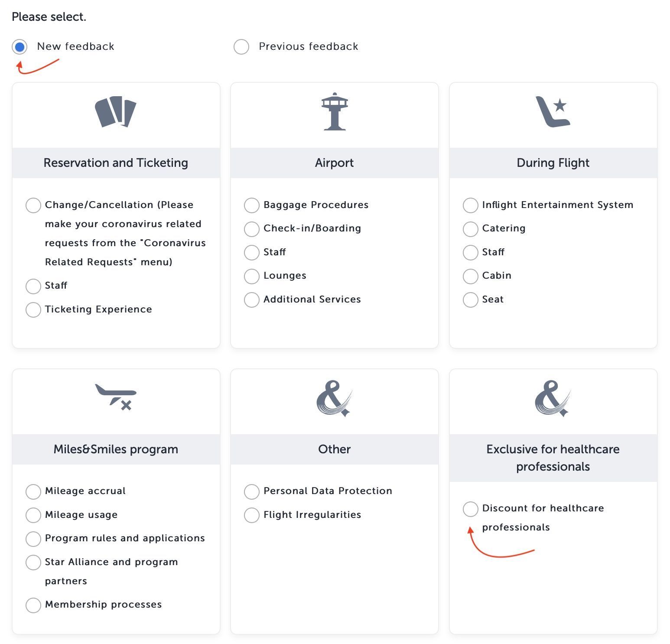Click the During Flight seat star icon
This screenshot has width=670, height=644.
(553, 112)
